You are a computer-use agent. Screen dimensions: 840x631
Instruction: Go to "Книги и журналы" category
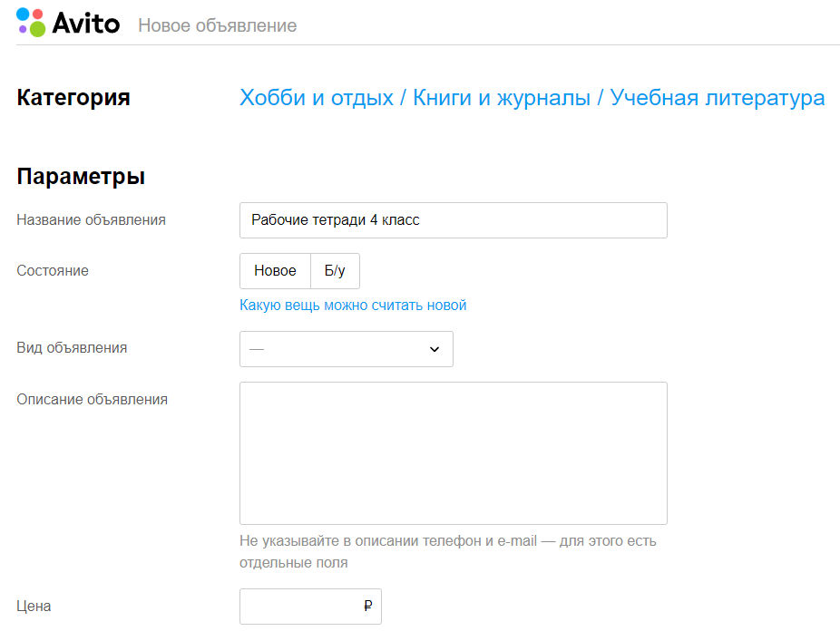coord(501,98)
